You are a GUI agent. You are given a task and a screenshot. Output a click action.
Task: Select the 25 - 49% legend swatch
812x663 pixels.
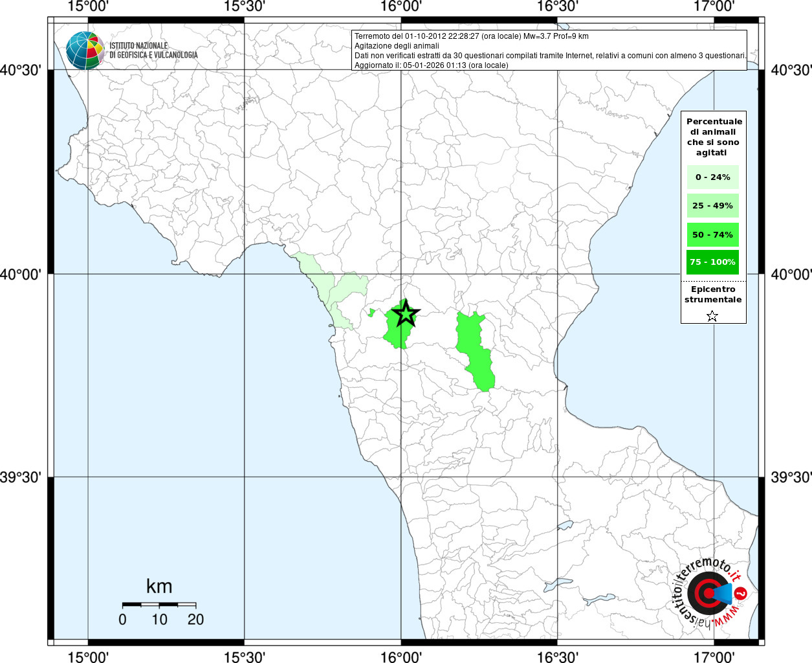click(x=712, y=205)
